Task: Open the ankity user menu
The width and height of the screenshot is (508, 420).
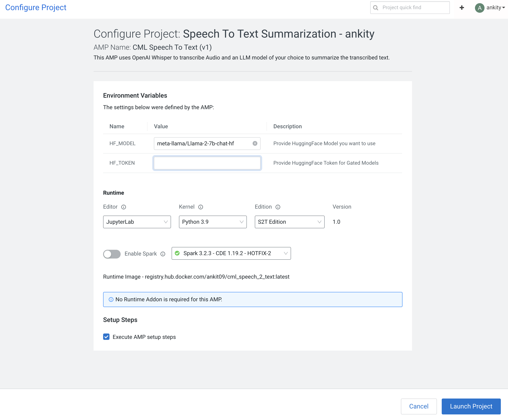Action: click(x=495, y=8)
